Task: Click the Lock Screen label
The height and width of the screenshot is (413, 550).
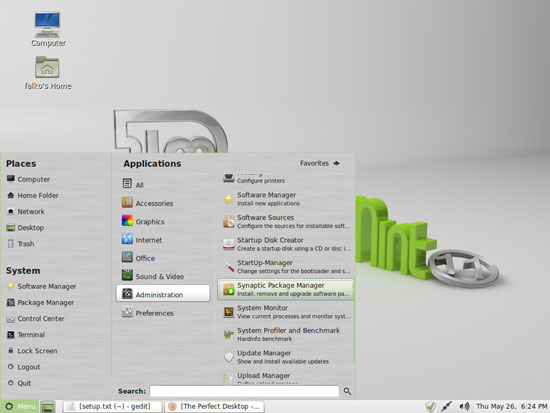Action: (x=38, y=351)
